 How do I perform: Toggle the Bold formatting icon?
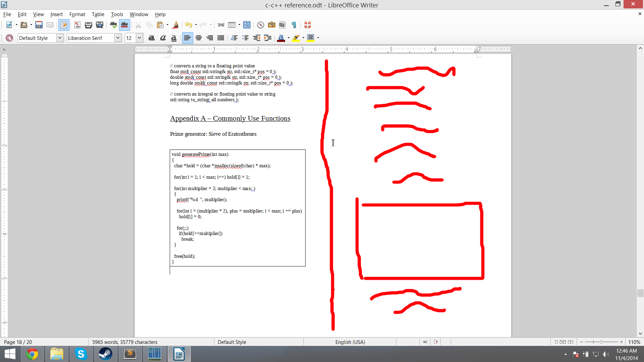152,38
